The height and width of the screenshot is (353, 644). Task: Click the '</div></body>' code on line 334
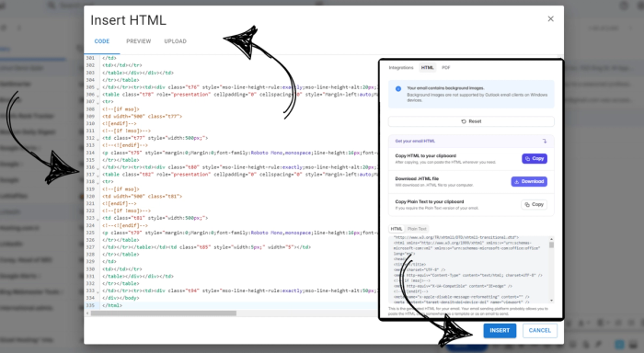click(121, 298)
